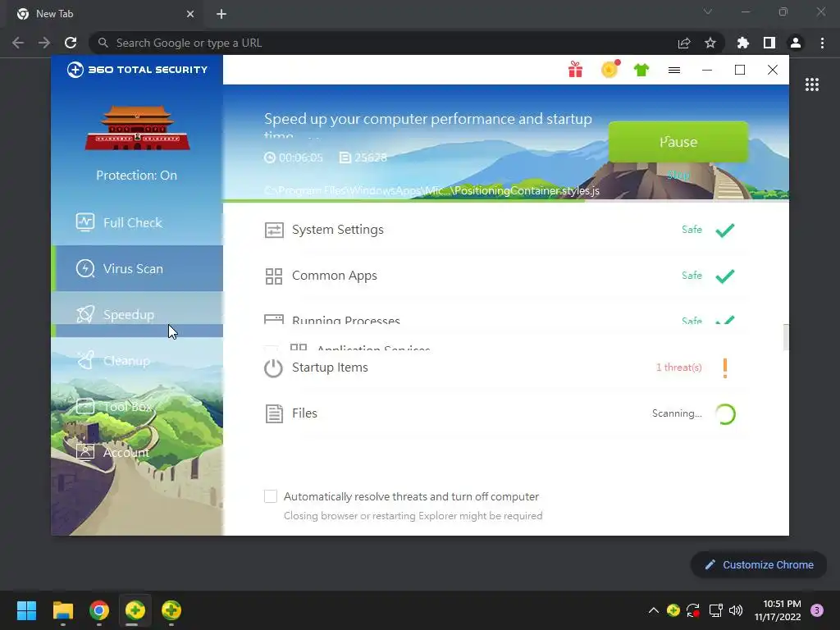Viewport: 840px width, 630px height.
Task: Click the Common Apps grid icon
Action: 274,276
